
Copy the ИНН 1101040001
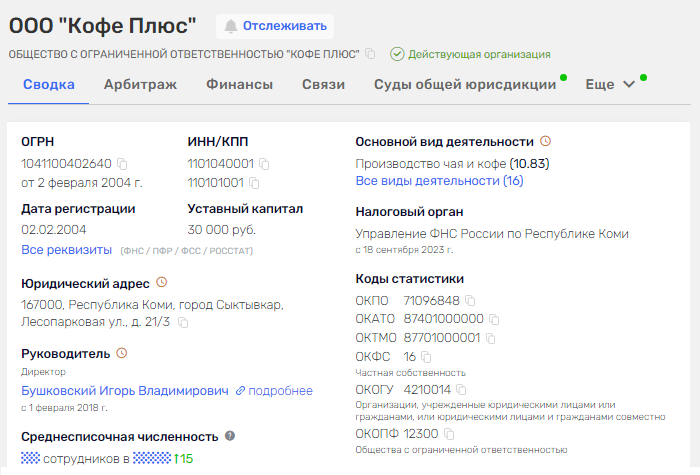[x=264, y=164]
